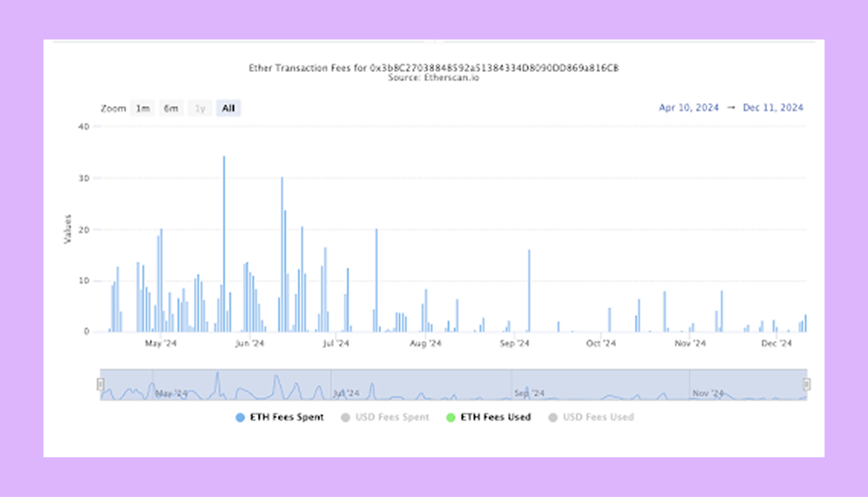Toggle the blue ETH Fees Spent legend dot
This screenshot has width=868, height=497.
click(x=240, y=417)
